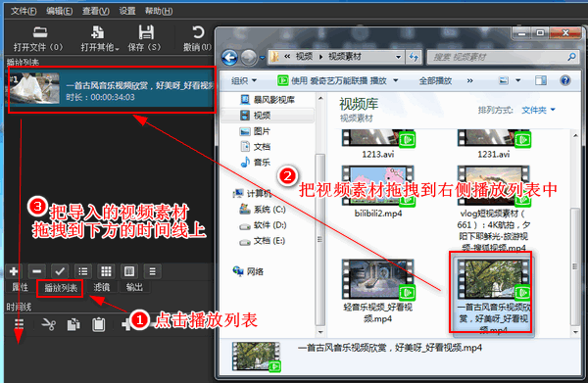The image size is (588, 383).
Task: Click the Explorer help question icon
Action: click(565, 80)
